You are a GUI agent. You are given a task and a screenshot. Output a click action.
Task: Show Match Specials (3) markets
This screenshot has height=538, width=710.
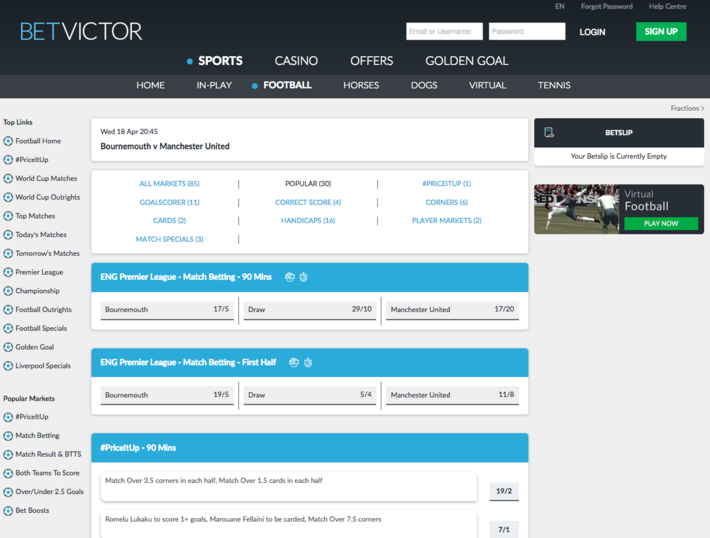point(169,239)
